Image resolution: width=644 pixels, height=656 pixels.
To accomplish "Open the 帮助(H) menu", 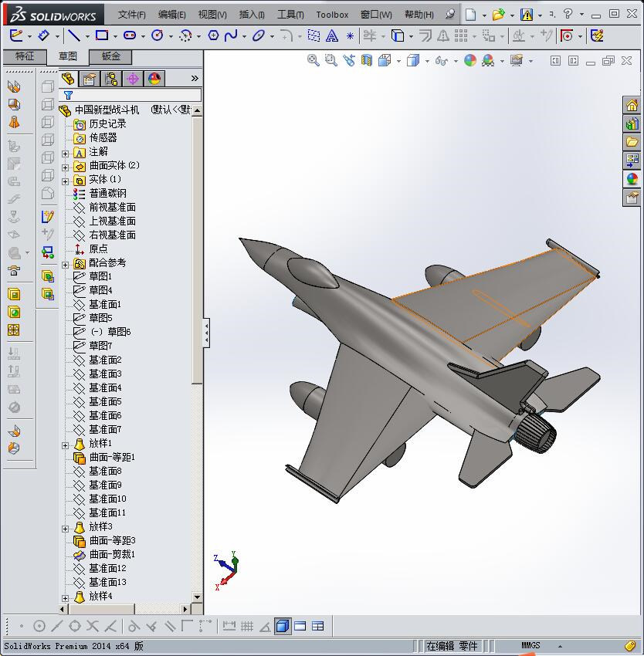I will pos(419,15).
